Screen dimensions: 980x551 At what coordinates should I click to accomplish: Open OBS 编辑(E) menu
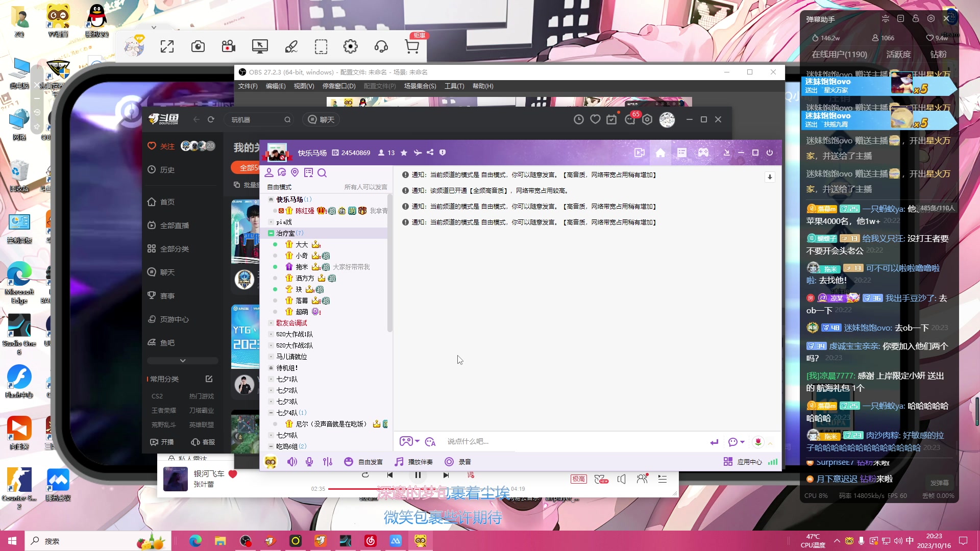coord(276,86)
